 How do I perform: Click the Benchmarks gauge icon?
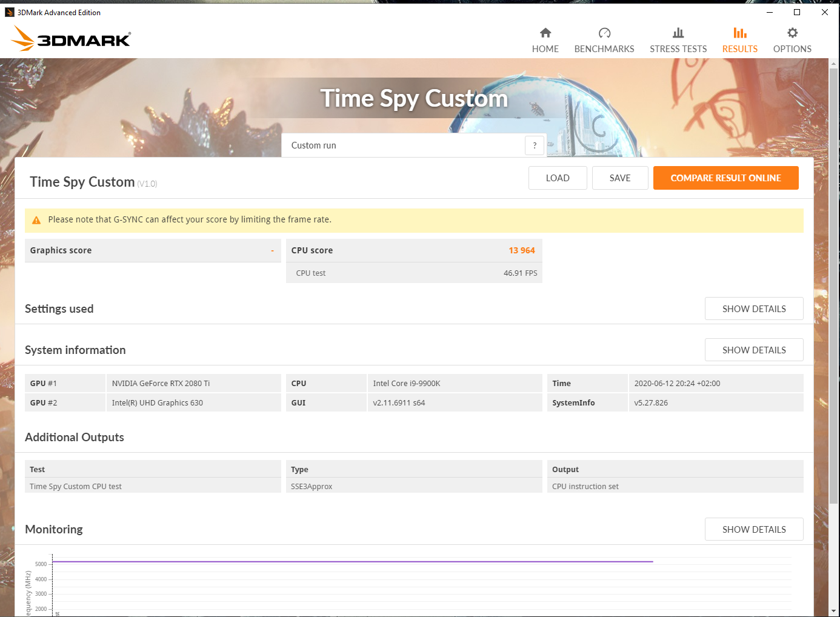click(604, 33)
